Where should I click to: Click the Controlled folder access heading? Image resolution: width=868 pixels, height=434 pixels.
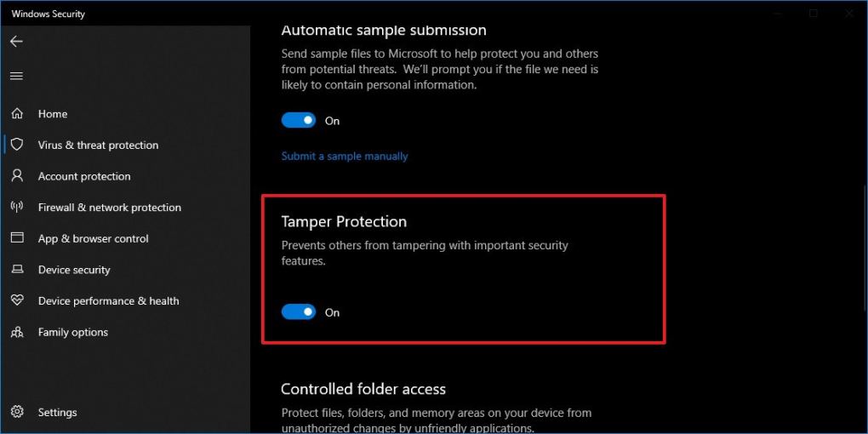pyautogui.click(x=363, y=389)
